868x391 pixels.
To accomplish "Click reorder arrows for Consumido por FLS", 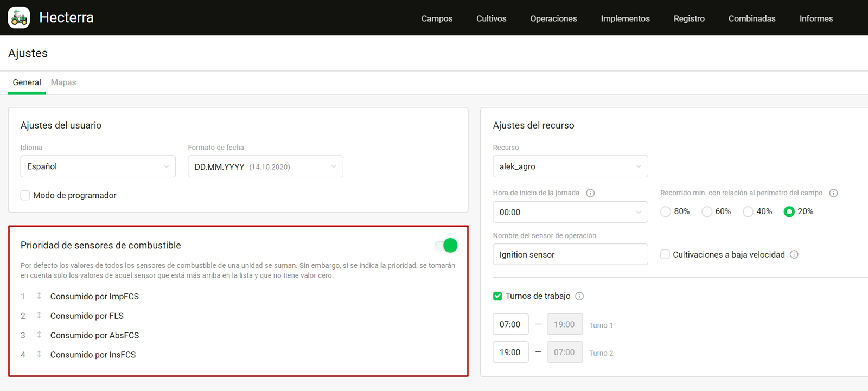I will point(39,316).
